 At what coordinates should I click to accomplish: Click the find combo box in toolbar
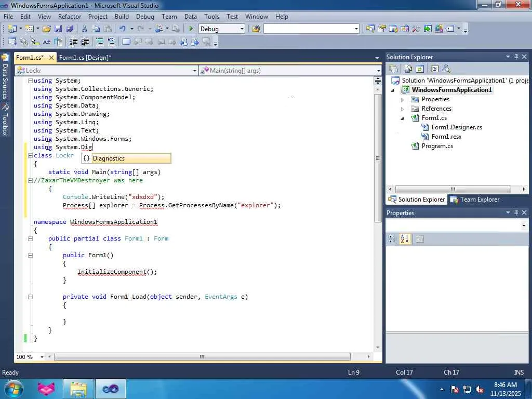click(311, 29)
